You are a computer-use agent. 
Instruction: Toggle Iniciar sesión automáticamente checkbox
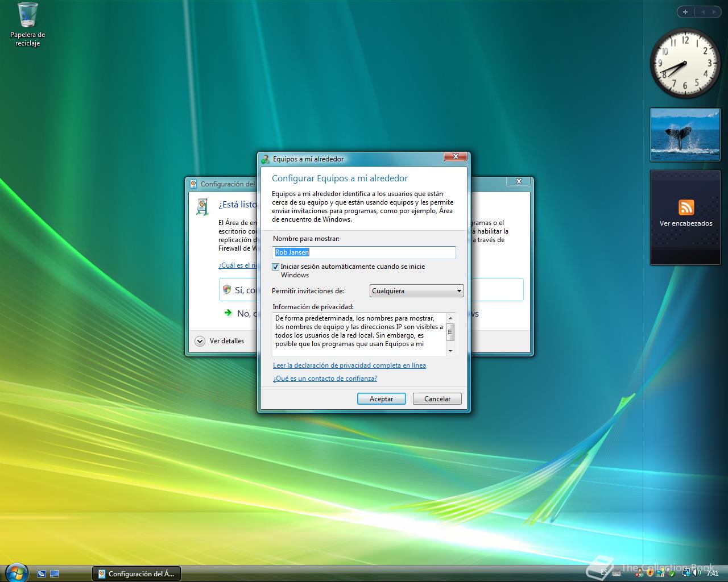[275, 267]
